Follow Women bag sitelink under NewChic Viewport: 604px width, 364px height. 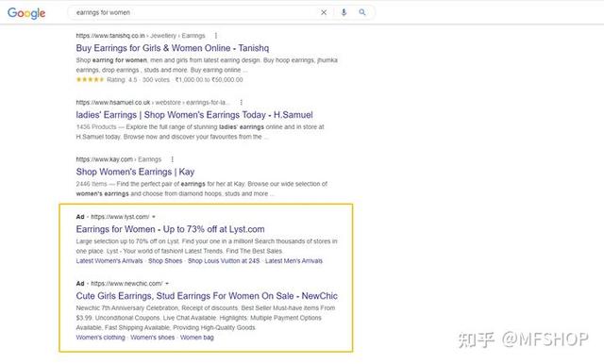click(x=197, y=338)
